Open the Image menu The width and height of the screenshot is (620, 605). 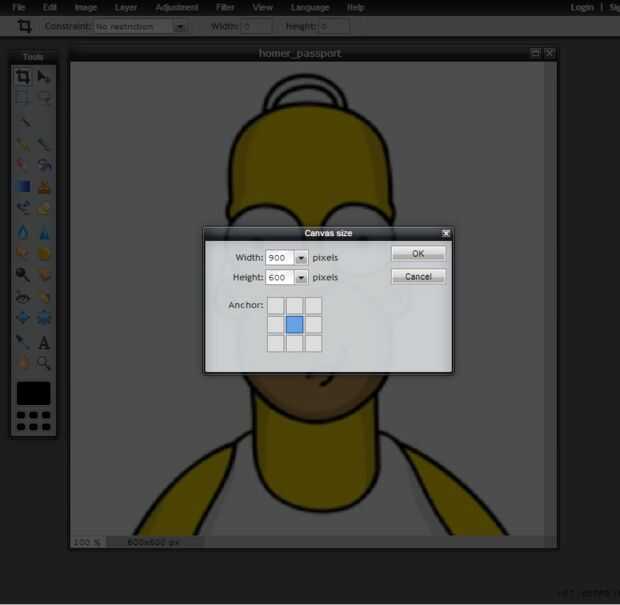click(86, 7)
